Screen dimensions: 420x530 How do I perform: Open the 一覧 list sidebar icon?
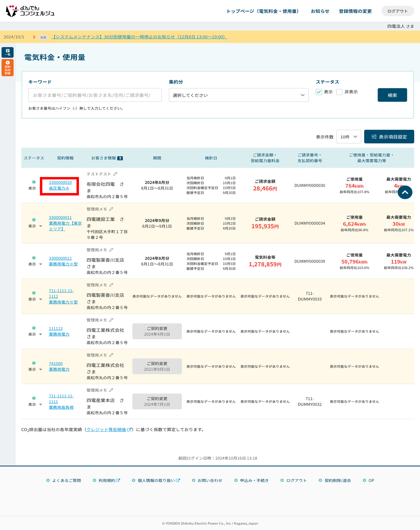pyautogui.click(x=7, y=52)
